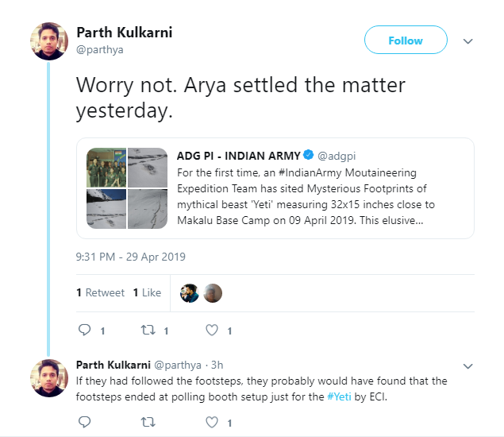Open Parth Kulkarni's profile picture at top

pos(48,40)
